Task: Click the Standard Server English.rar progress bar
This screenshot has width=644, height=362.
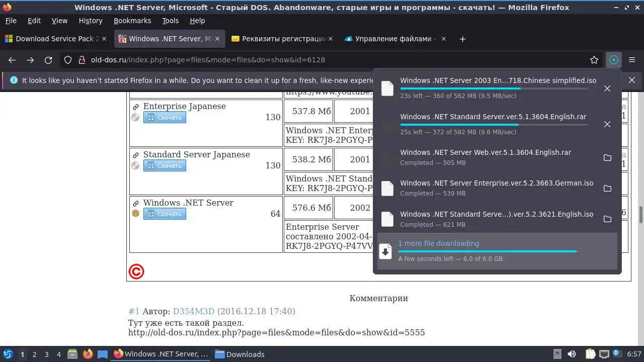Action: [494, 124]
